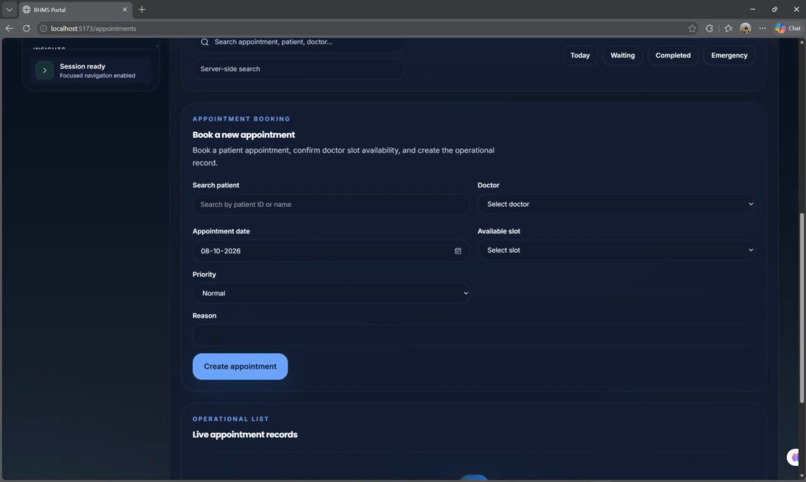
Task: Filter appointments by Today
Action: (x=580, y=55)
